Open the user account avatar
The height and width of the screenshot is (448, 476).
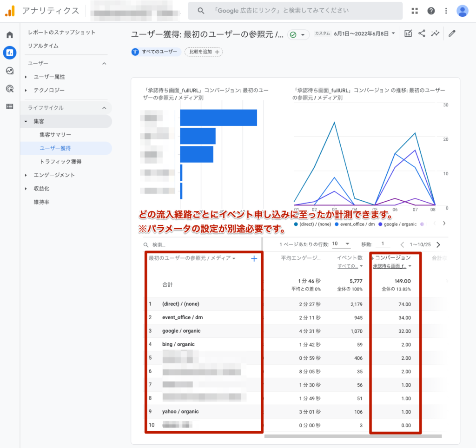[x=463, y=11]
